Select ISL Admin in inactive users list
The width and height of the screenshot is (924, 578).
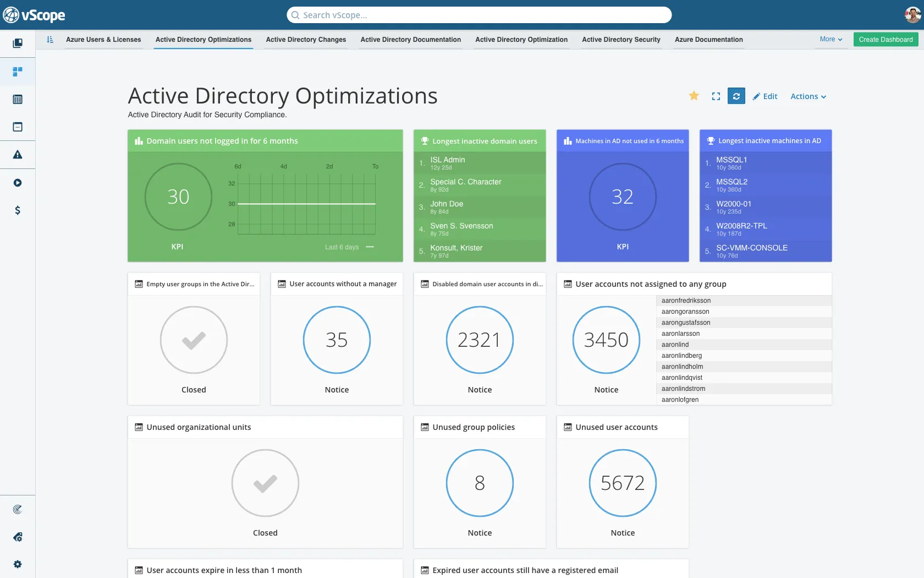(480, 163)
